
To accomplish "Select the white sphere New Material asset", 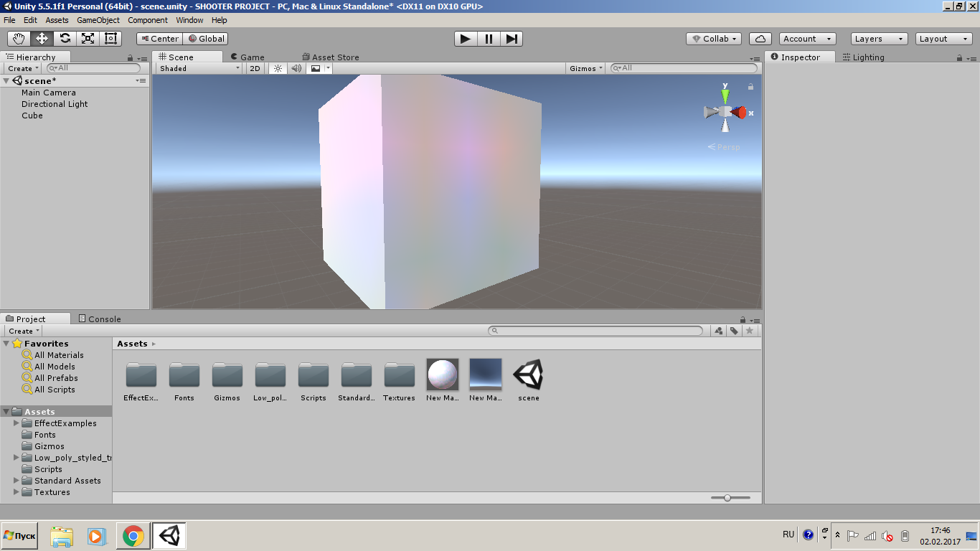I will [x=443, y=375].
